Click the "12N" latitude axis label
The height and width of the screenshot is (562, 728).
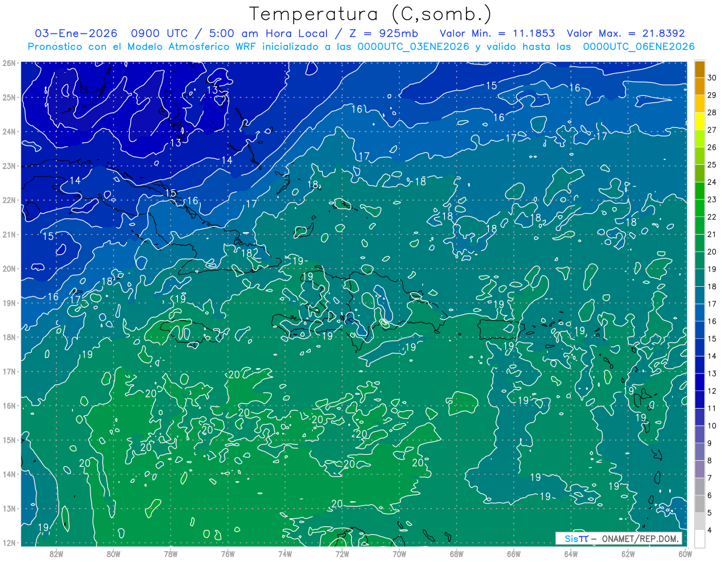(x=8, y=543)
